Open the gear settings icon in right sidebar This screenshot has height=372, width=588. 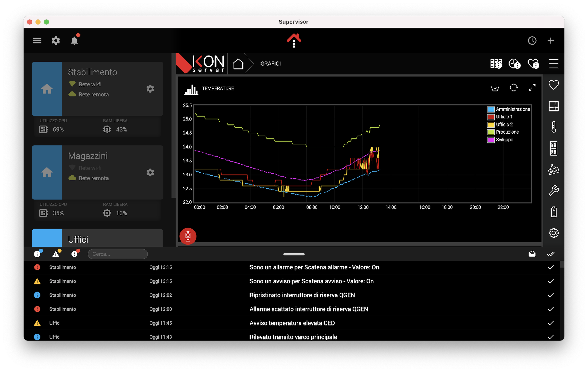tap(553, 233)
